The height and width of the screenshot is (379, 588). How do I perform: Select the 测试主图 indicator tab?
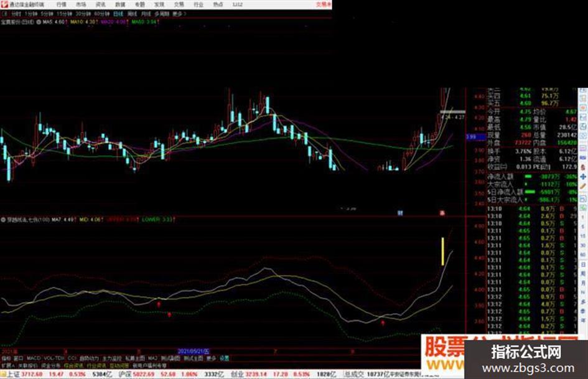(193, 358)
